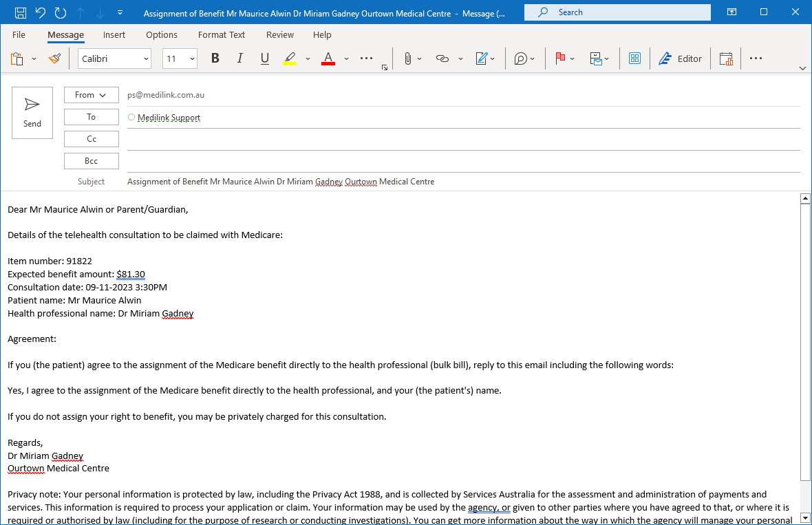
Task: Apply red font color
Action: (328, 58)
